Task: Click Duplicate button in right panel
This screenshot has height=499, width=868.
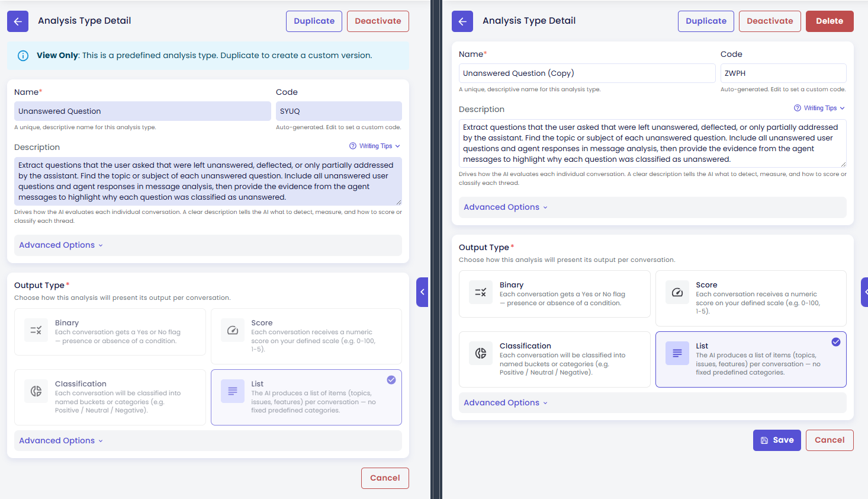Action: [706, 21]
